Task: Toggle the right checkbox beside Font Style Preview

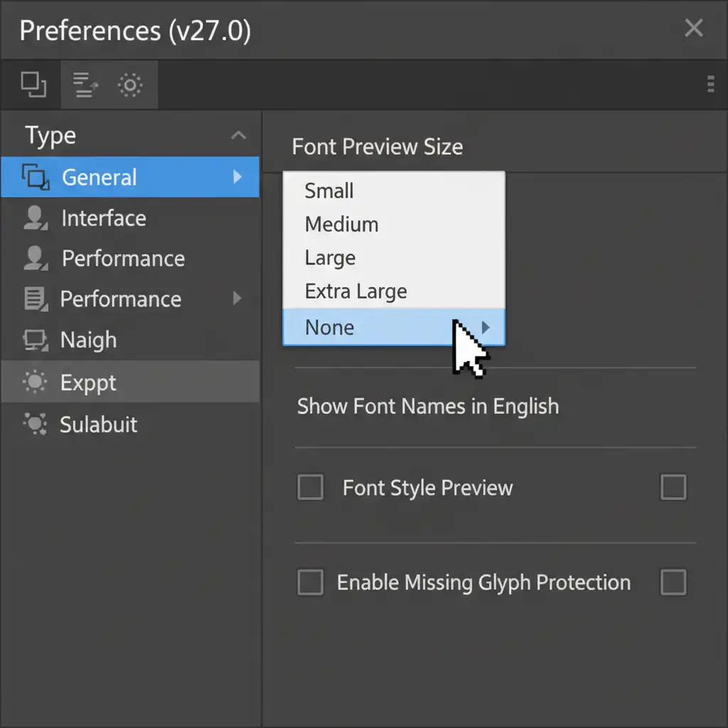Action: click(673, 488)
